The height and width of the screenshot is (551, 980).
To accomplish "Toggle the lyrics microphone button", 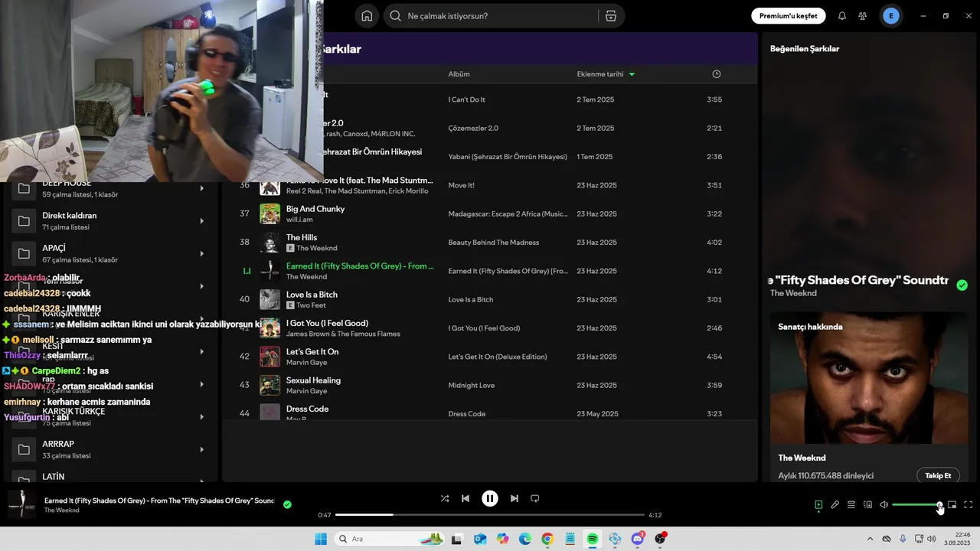I will 835,505.
